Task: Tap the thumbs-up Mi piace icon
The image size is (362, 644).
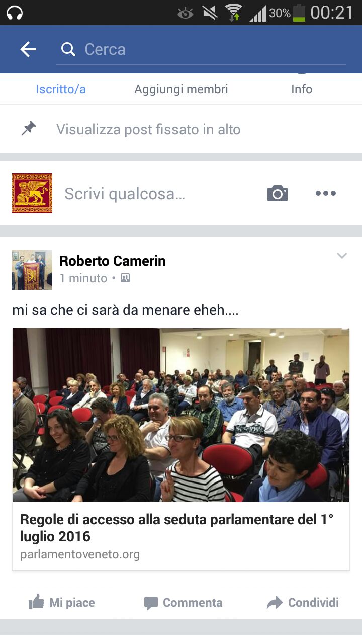Action: coord(36,602)
